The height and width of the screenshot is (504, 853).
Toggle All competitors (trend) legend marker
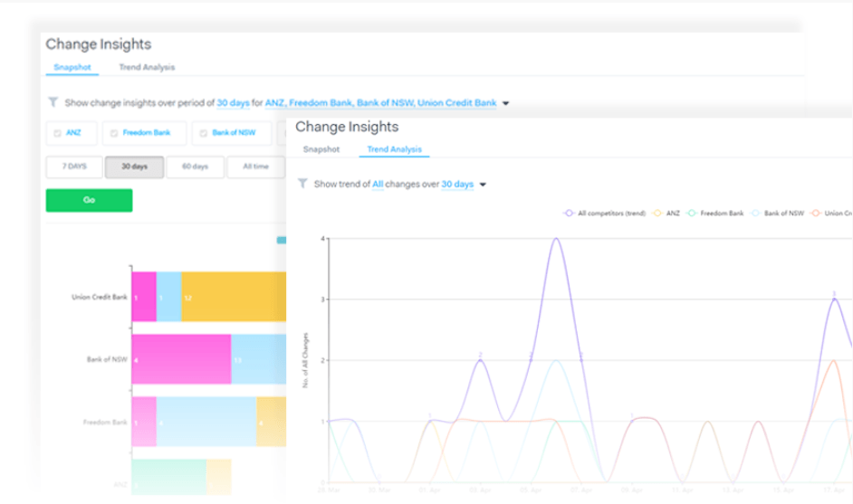click(x=569, y=214)
